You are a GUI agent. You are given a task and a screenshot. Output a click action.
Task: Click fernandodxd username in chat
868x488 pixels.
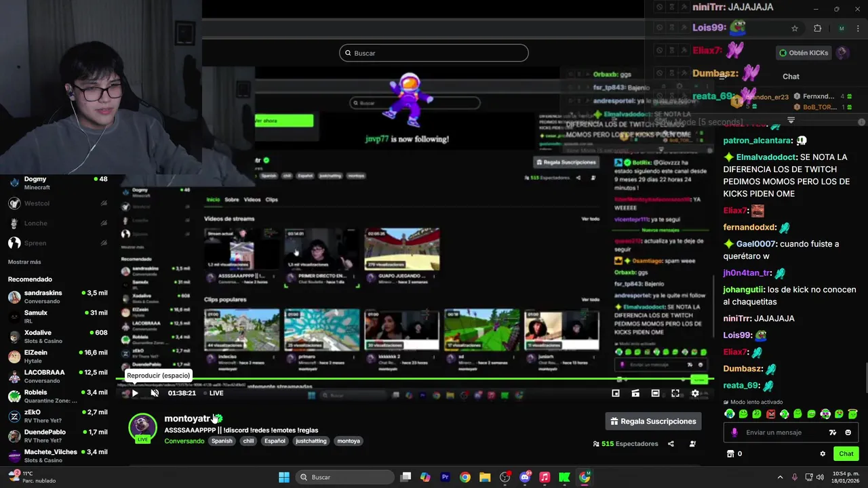pos(749,228)
